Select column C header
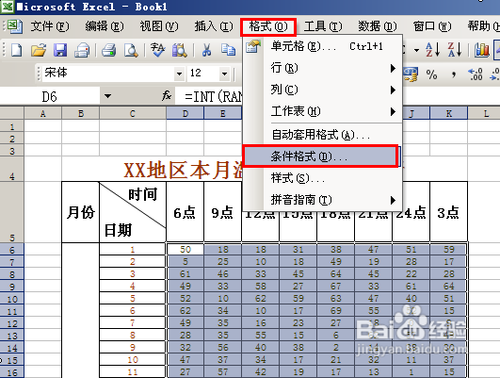Viewport: 500px width, 378px height. [133, 114]
